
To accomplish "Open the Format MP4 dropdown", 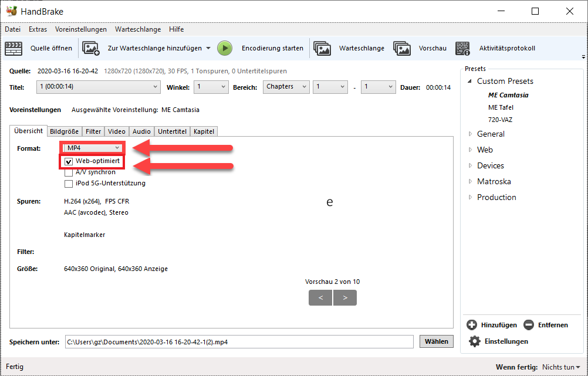I will pyautogui.click(x=93, y=148).
